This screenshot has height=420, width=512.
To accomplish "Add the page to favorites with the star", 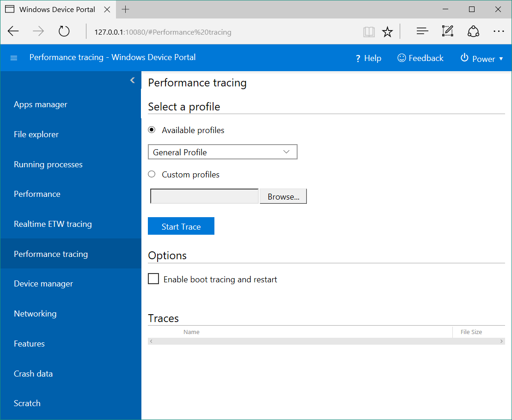I will point(387,31).
